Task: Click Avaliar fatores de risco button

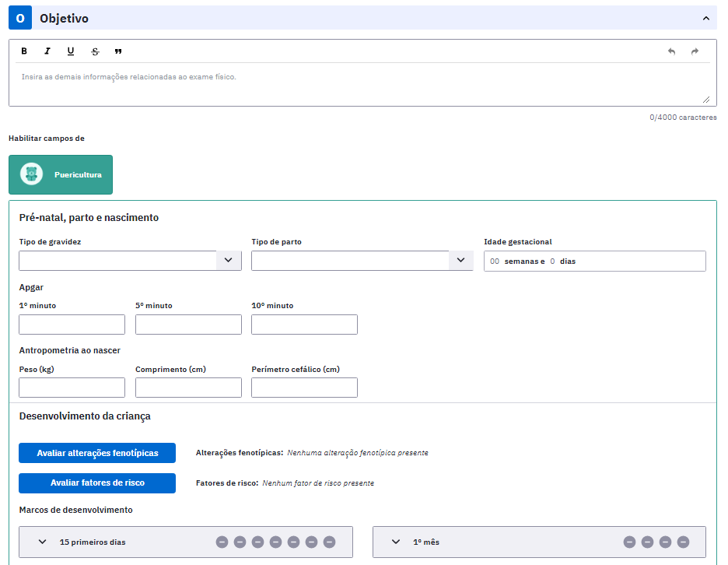Action: click(x=97, y=483)
